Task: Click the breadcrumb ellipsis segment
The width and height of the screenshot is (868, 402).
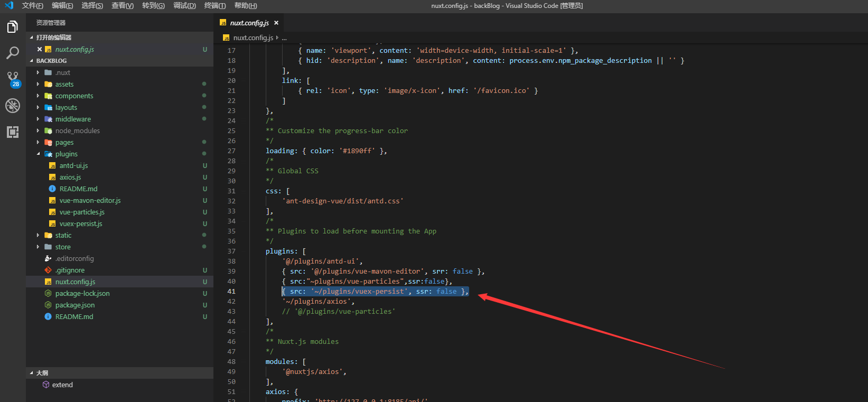Action: pyautogui.click(x=284, y=38)
